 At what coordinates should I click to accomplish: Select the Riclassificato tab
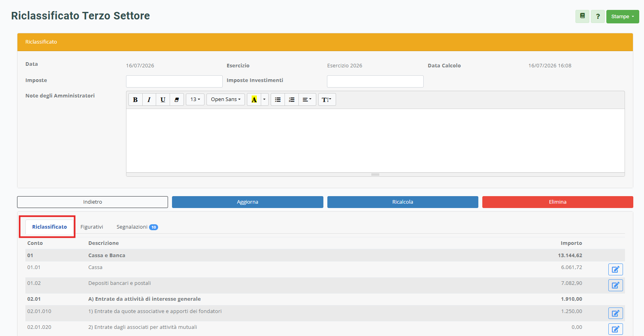[x=50, y=227]
